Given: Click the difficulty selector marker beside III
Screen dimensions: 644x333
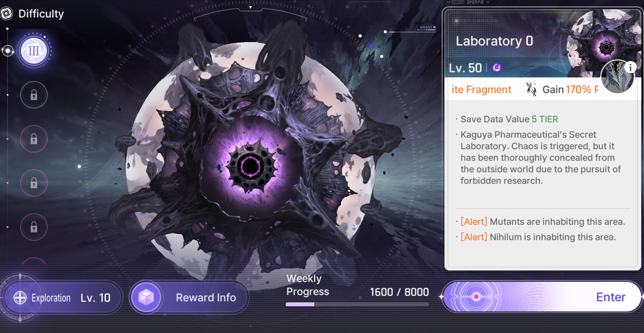Looking at the screenshot, I should [8, 51].
